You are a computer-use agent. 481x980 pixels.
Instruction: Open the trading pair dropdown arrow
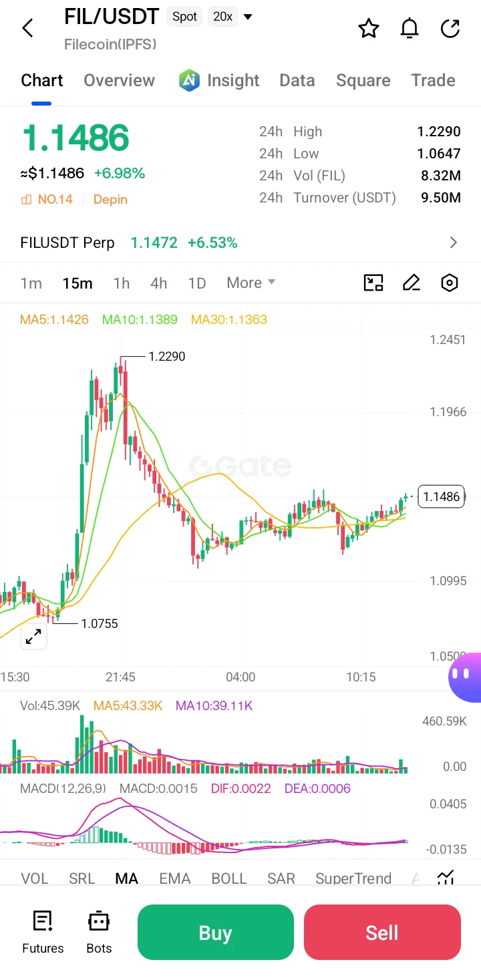click(x=248, y=17)
